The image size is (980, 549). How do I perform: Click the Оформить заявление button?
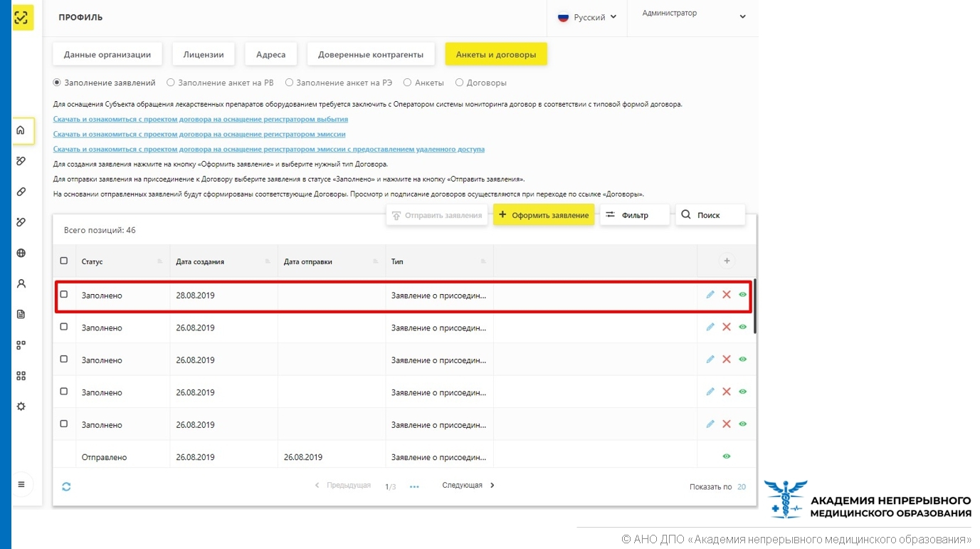pyautogui.click(x=544, y=215)
